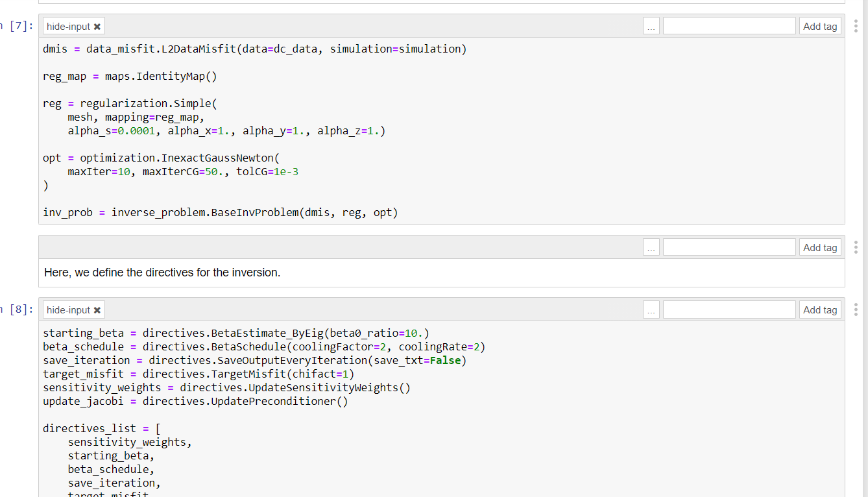
Task: Remove the hide-input tag from cell 8
Action: (97, 310)
